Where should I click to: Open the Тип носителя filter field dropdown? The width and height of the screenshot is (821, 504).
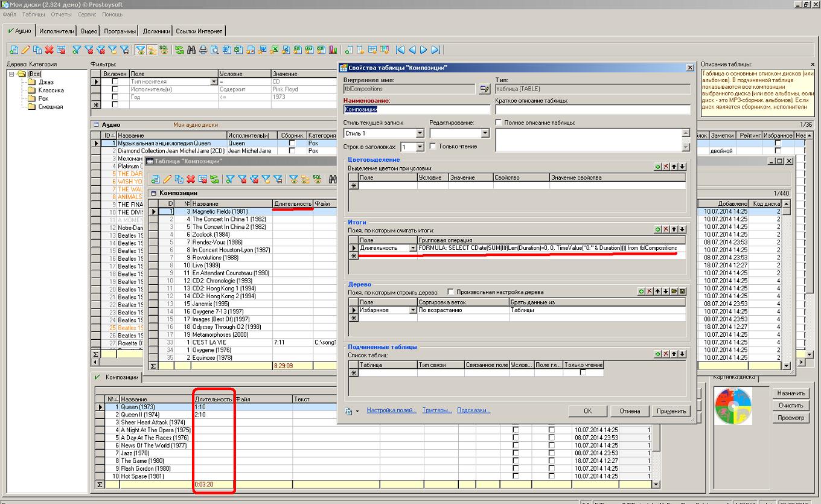click(x=214, y=81)
